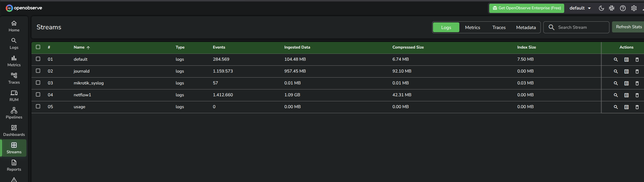Toggle dark mode moon icon
Screen dimensions: 644x182
[x=601, y=8]
